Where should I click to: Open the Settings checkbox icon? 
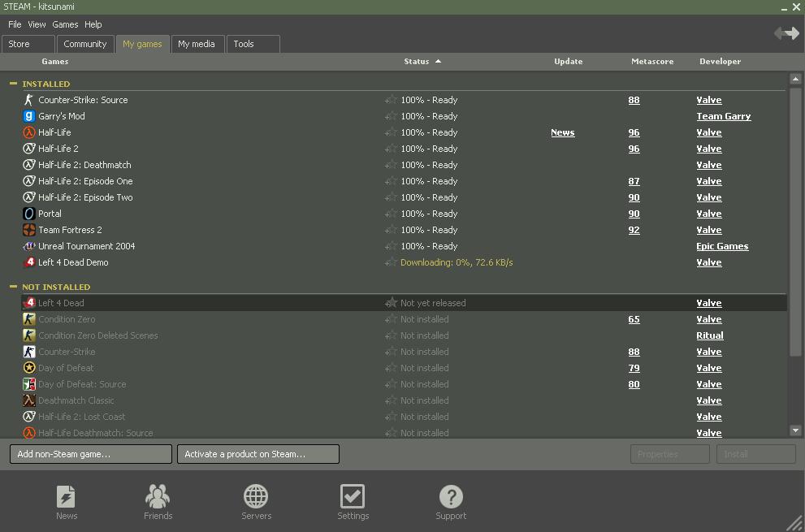pyautogui.click(x=353, y=496)
